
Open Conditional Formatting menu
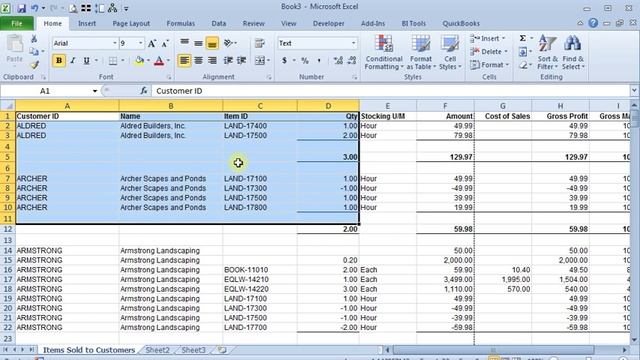pos(384,52)
